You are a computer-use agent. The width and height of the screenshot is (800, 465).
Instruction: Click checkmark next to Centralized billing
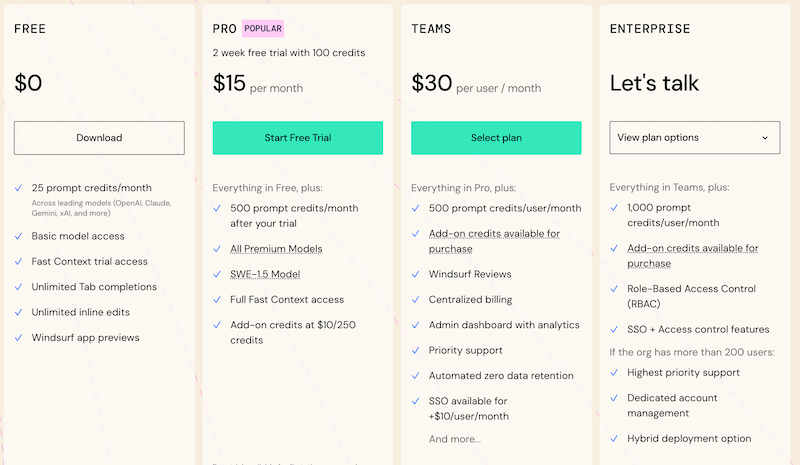[x=416, y=299]
